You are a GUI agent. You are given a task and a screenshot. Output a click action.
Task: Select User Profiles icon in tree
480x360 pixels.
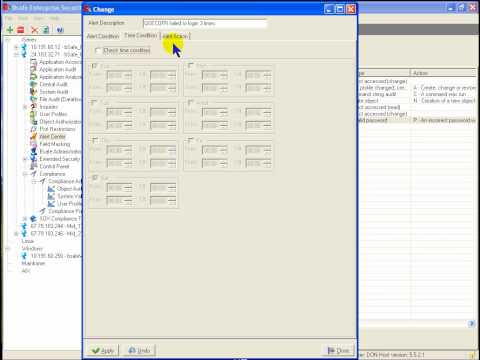(33, 114)
